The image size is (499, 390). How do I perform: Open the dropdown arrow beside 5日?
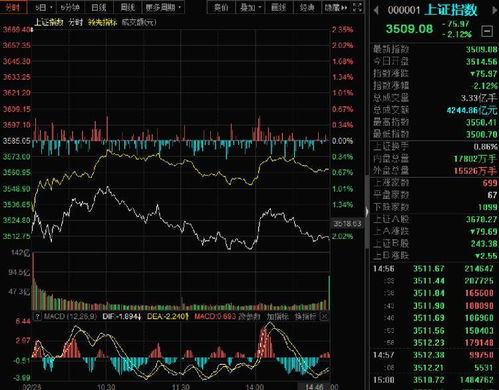(51, 7)
